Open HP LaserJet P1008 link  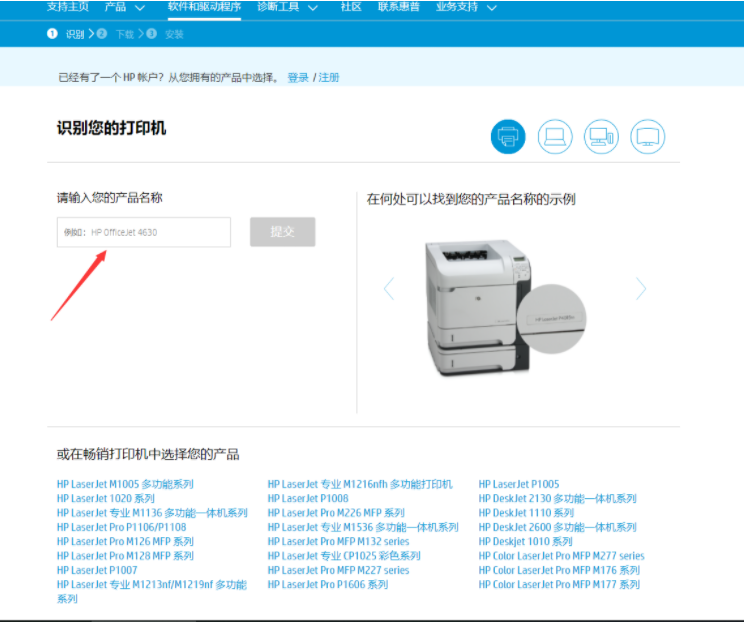click(308, 498)
